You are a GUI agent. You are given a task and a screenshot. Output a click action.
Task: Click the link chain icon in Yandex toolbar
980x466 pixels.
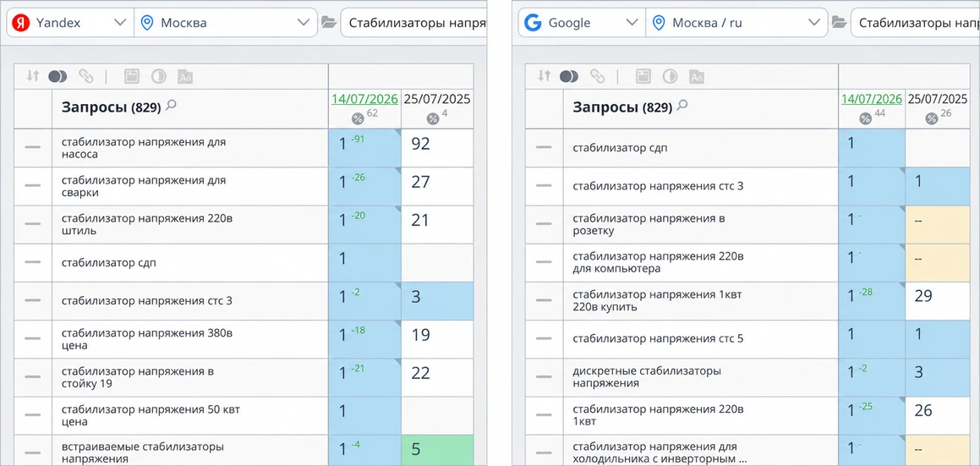tap(85, 76)
